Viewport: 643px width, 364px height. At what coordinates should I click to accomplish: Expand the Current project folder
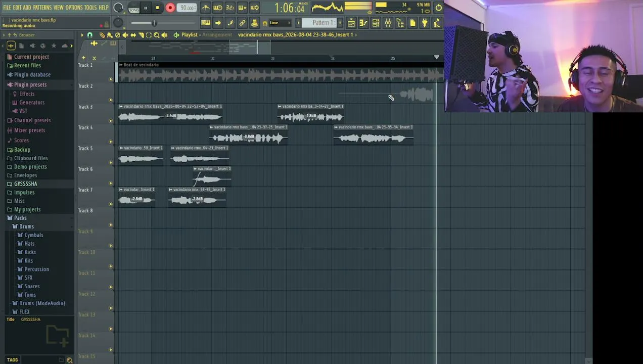click(x=31, y=57)
